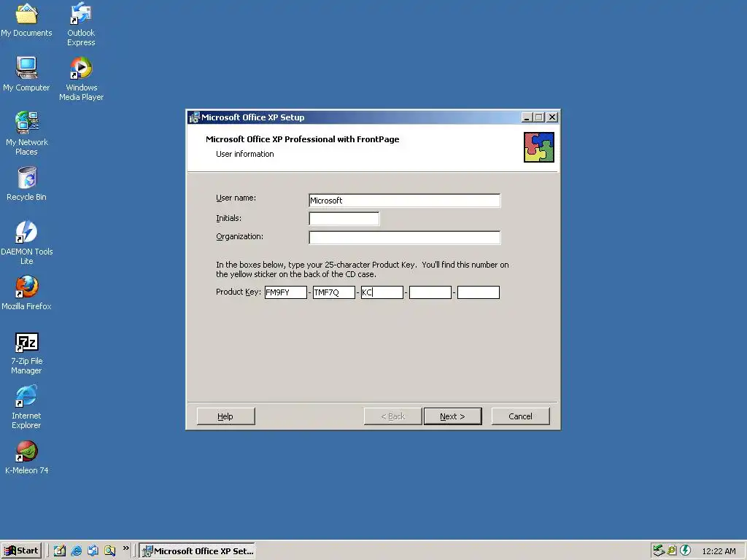Click the User information heading text

pos(245,154)
